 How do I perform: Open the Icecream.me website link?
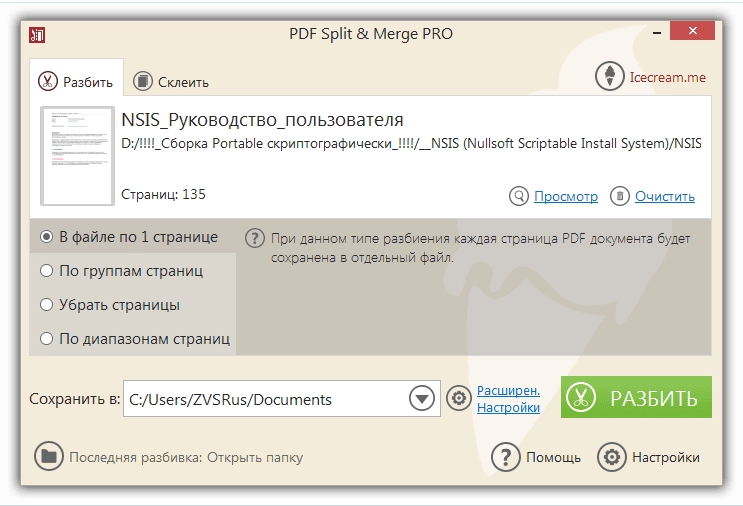pos(668,77)
